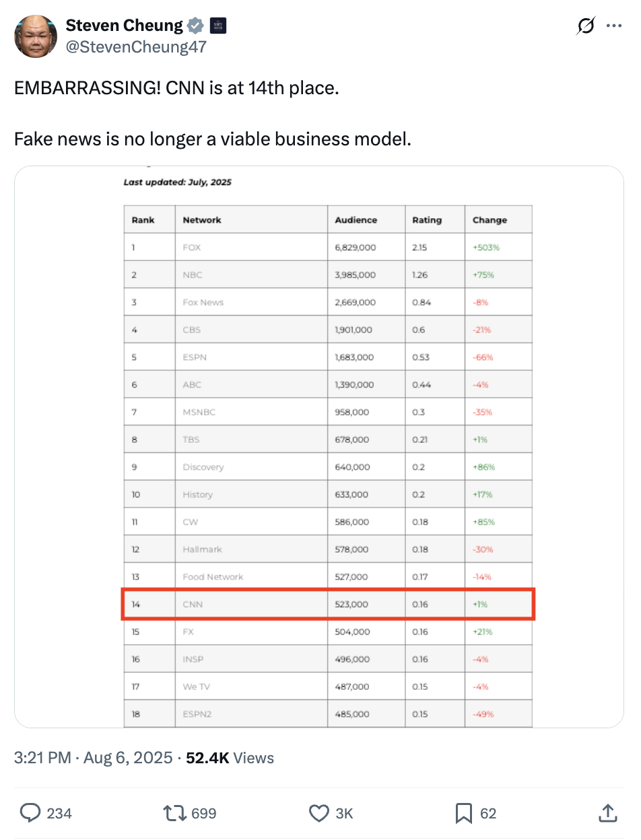Click the 699 reposts count
Viewport: 641px width, 840px height.
204,814
